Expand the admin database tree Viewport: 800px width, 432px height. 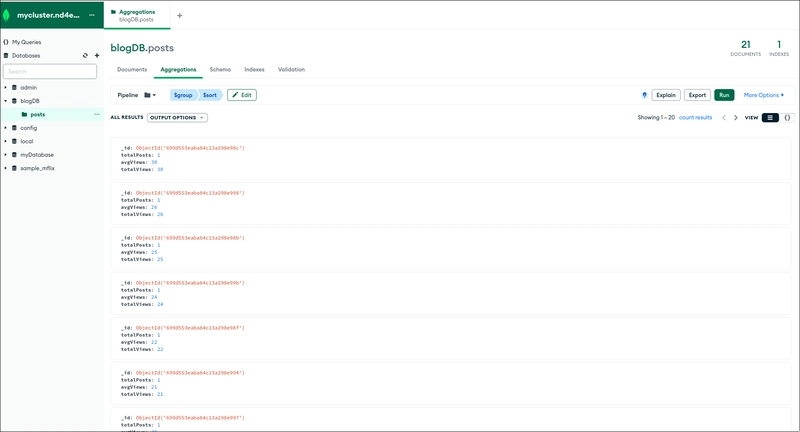(x=5, y=87)
